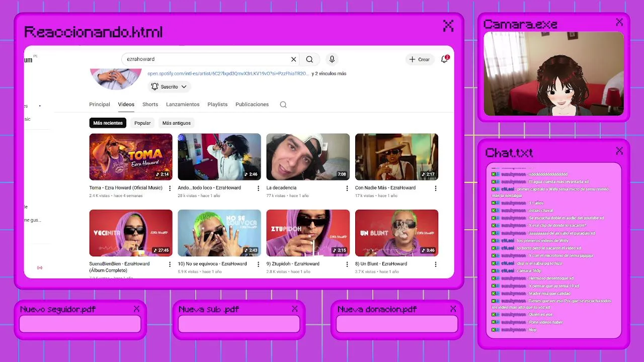The height and width of the screenshot is (362, 644).
Task: Clear the ezrahoward search text with X
Action: pyautogui.click(x=294, y=59)
